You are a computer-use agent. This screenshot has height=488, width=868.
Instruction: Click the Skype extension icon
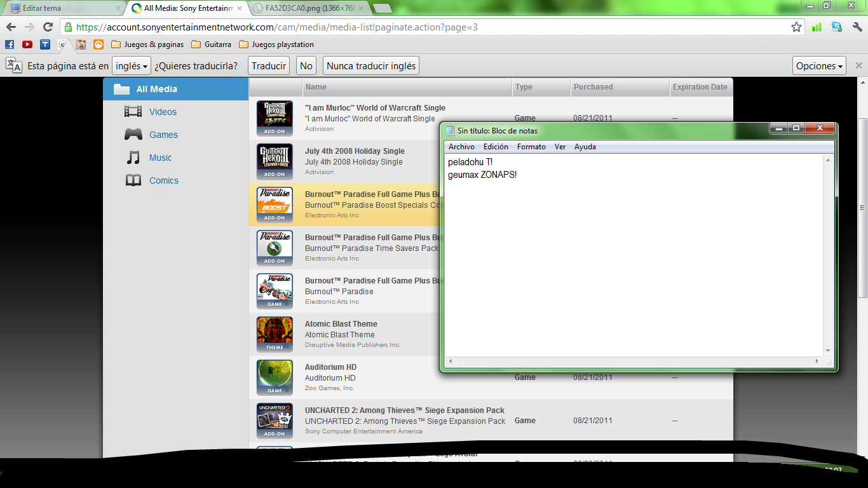click(837, 27)
